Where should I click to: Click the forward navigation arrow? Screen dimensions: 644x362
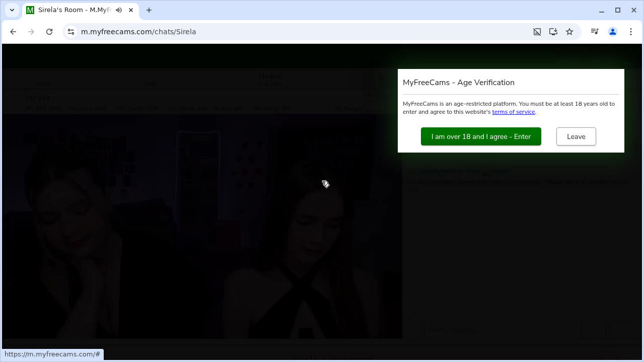pos(31,32)
